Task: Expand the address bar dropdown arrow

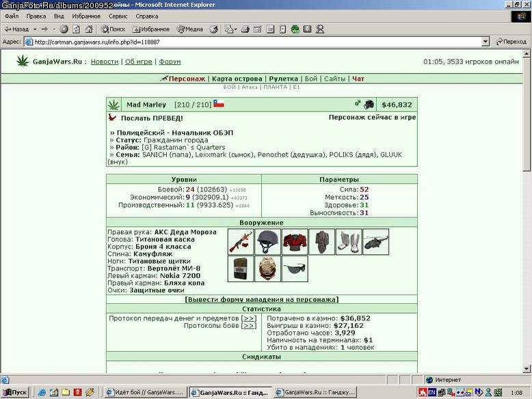Action: coord(486,42)
